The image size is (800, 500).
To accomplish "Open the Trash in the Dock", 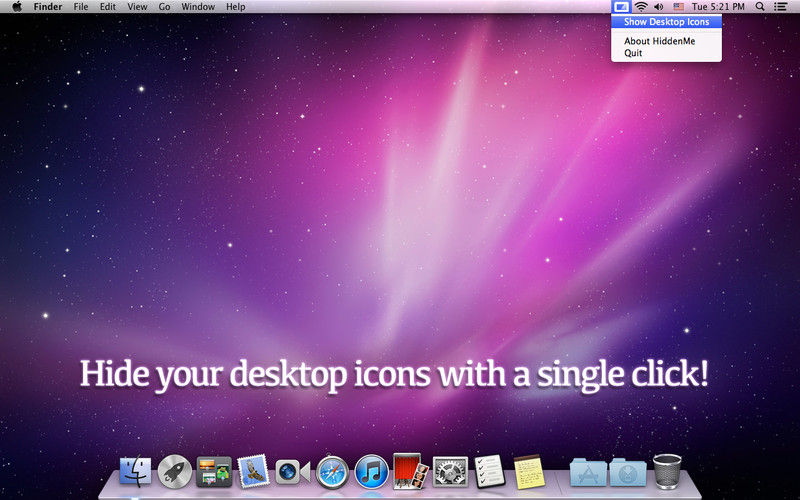I will (x=667, y=471).
